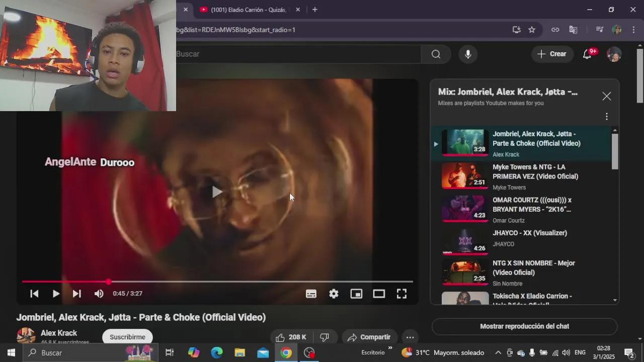Open video settings gear
The width and height of the screenshot is (644, 362).
click(334, 294)
